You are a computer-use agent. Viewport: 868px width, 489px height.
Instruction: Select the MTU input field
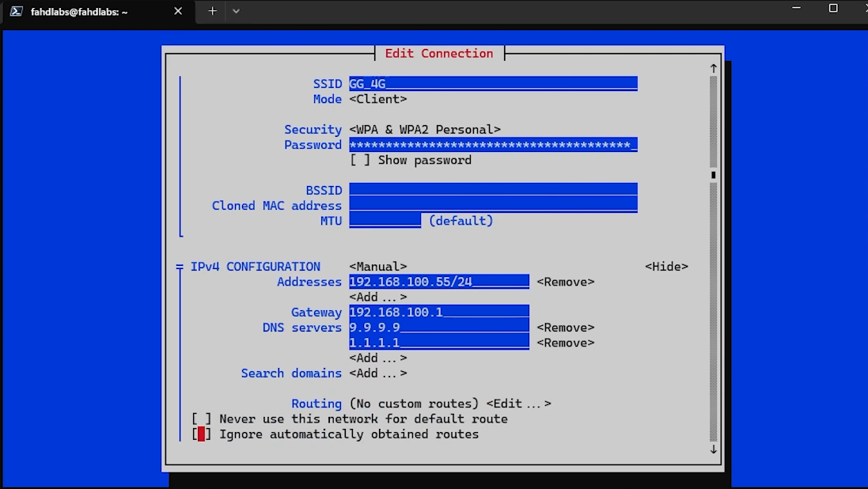click(385, 221)
